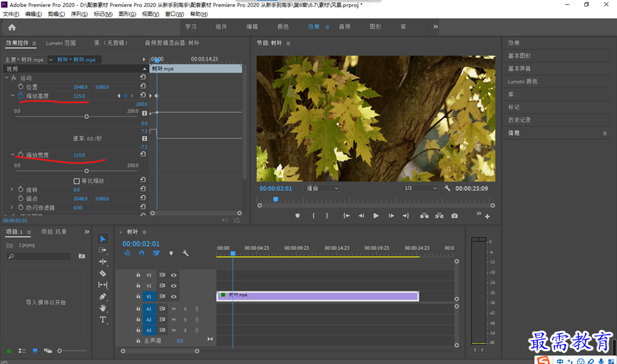Select the Slip tool
This screenshot has width=617, height=364.
[x=103, y=285]
